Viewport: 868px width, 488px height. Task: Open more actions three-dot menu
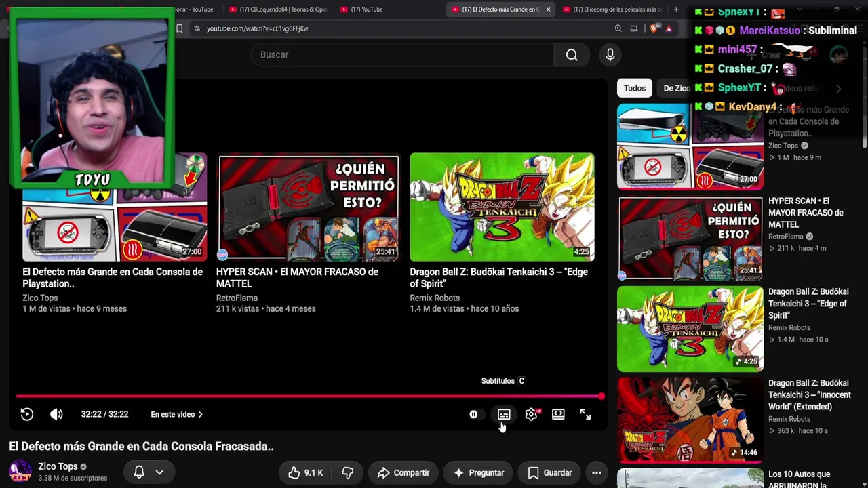click(597, 472)
